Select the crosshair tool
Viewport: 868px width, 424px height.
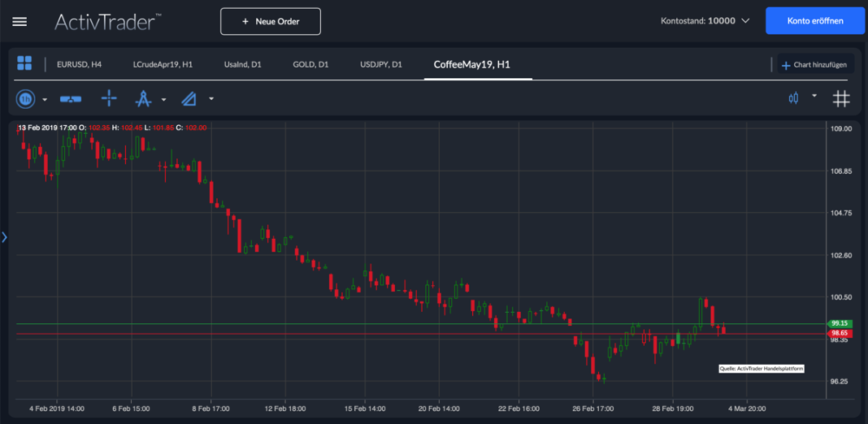click(109, 99)
